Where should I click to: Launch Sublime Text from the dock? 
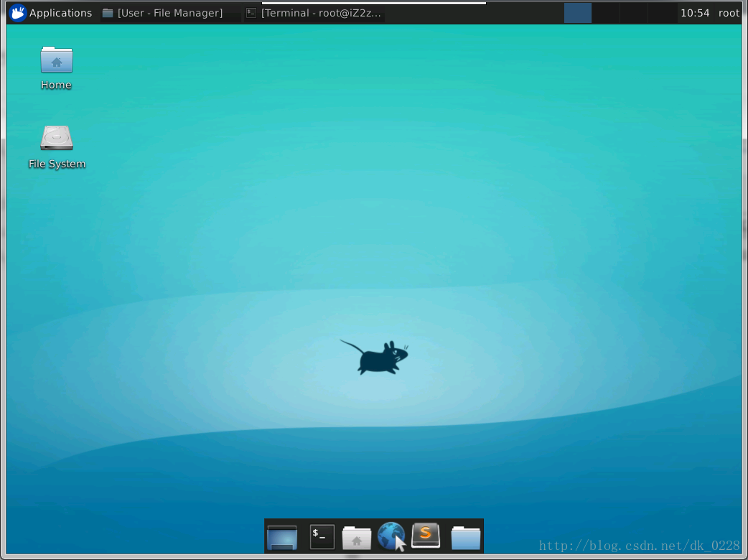[x=426, y=535]
